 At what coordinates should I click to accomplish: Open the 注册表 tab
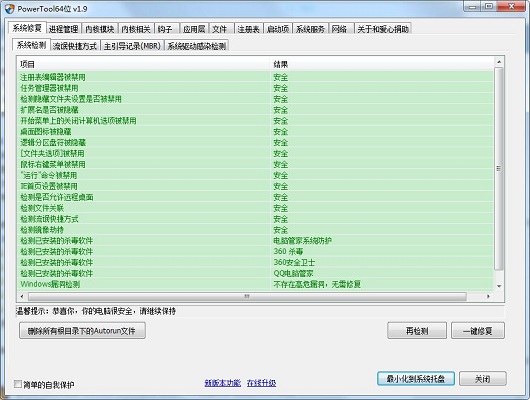(x=248, y=29)
